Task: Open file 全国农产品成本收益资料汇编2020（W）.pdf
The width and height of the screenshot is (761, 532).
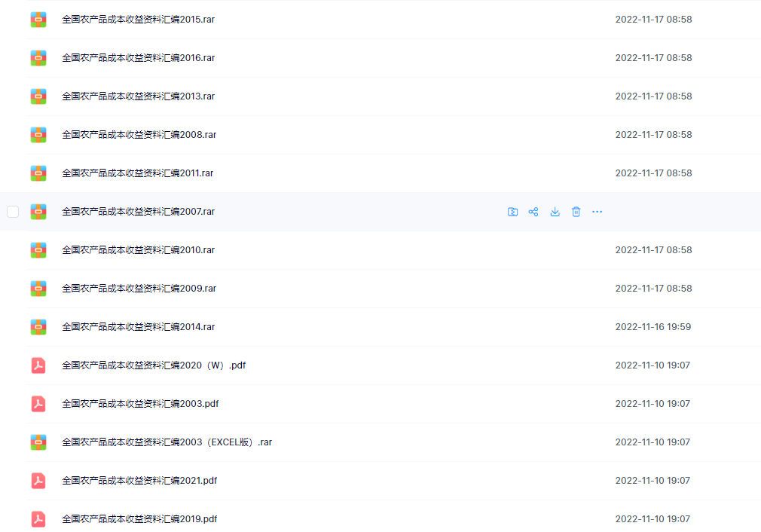Action: coord(154,365)
